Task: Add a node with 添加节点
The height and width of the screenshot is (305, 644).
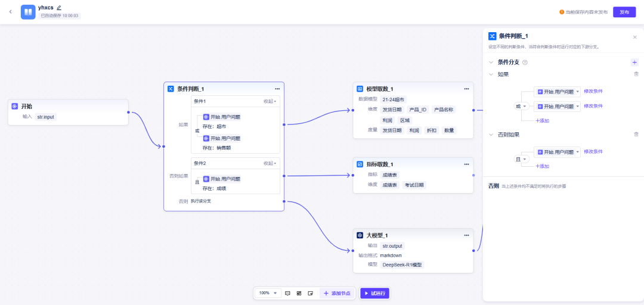Action: [x=337, y=293]
